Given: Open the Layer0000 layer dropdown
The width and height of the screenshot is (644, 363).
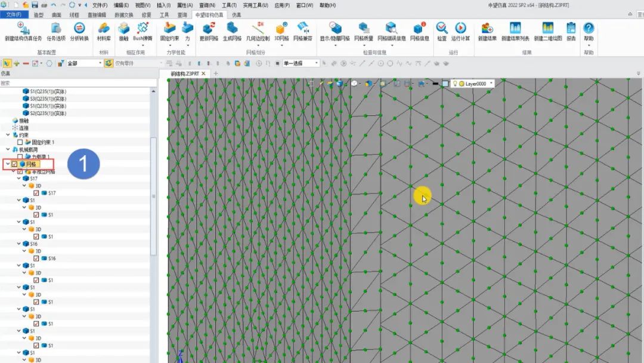Looking at the screenshot, I should [x=491, y=84].
